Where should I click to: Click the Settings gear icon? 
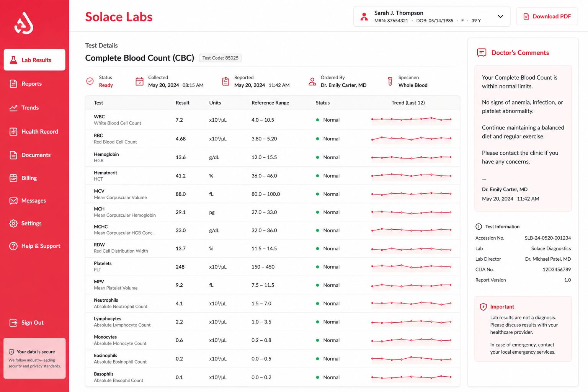pos(13,224)
